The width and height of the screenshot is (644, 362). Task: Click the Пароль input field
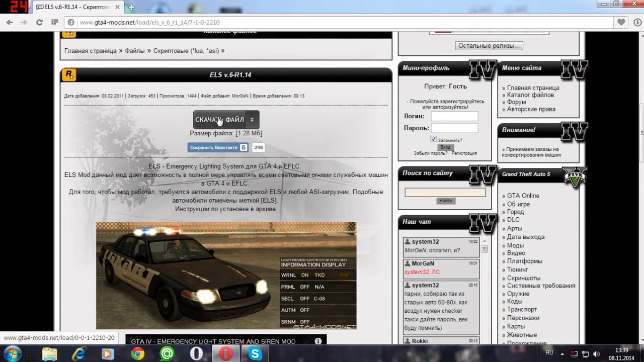(x=454, y=128)
